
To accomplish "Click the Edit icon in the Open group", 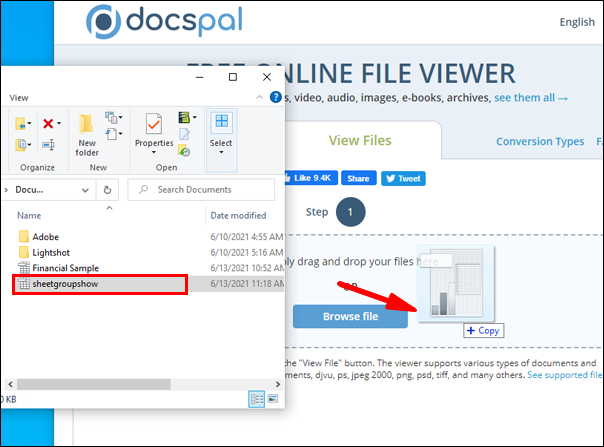I will [x=184, y=134].
